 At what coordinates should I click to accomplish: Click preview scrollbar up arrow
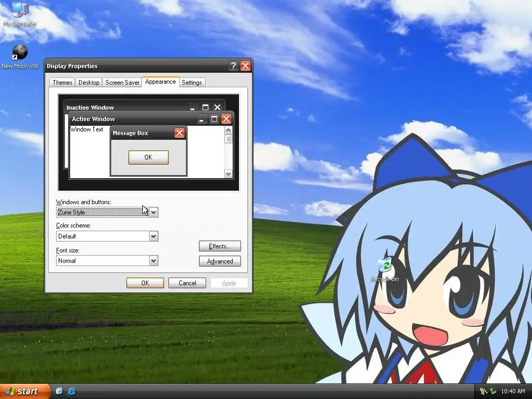pyautogui.click(x=229, y=130)
